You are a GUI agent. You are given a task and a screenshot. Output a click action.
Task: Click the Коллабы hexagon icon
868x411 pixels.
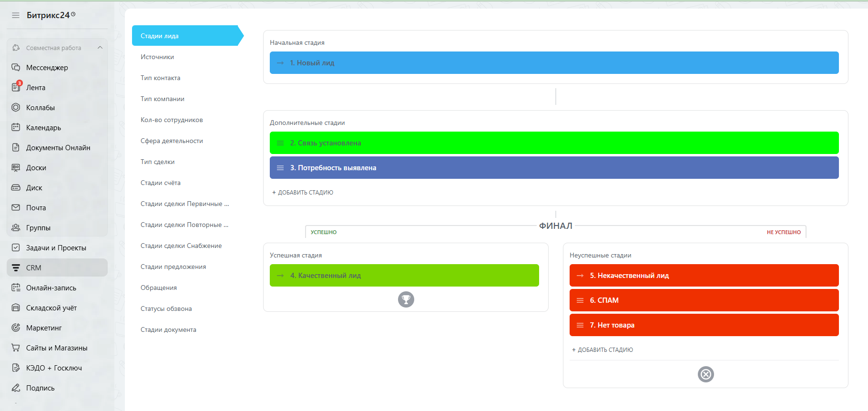click(x=16, y=107)
